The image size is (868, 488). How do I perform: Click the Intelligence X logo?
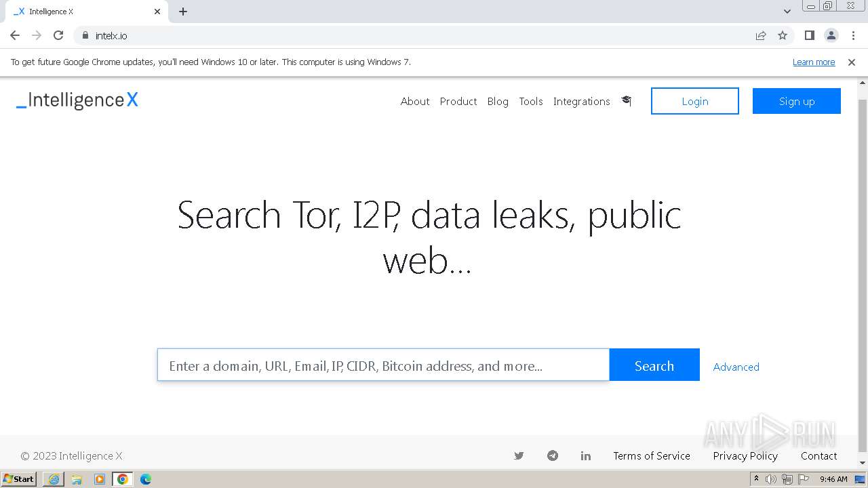pyautogui.click(x=77, y=100)
